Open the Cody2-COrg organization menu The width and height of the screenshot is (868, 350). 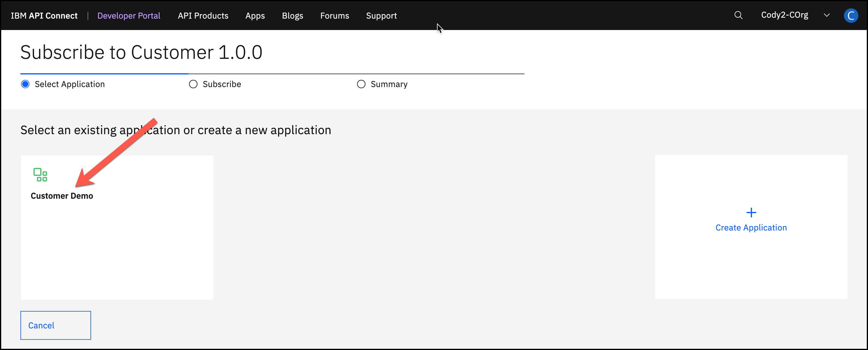pyautogui.click(x=784, y=16)
